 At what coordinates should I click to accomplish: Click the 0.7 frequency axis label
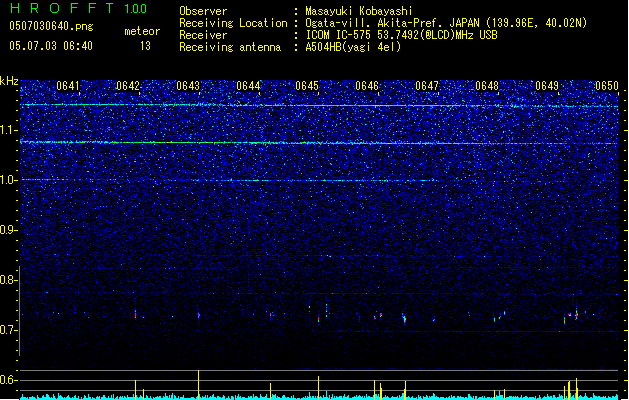pyautogui.click(x=9, y=330)
